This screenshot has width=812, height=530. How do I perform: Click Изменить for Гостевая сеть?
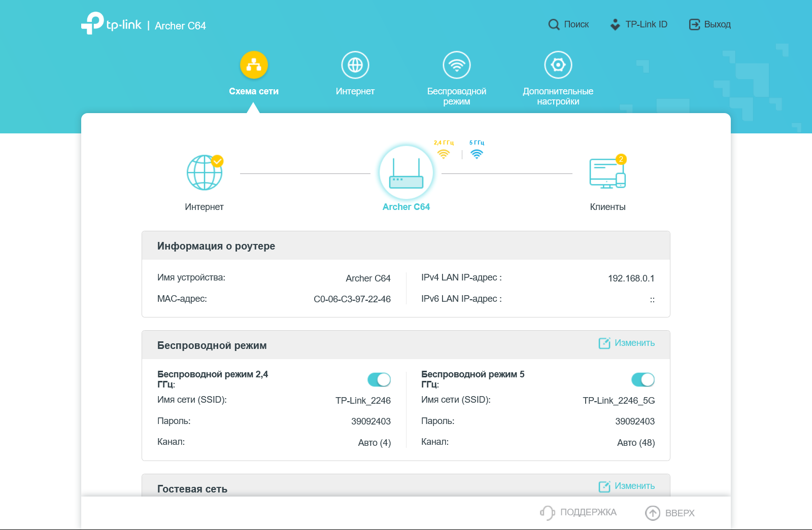[635, 486]
